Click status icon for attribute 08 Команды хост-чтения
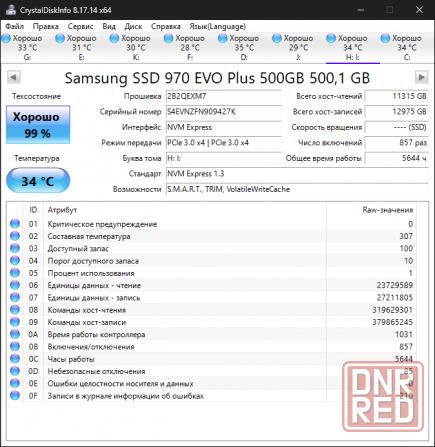Viewport: 435px width, 447px height. click(x=15, y=310)
